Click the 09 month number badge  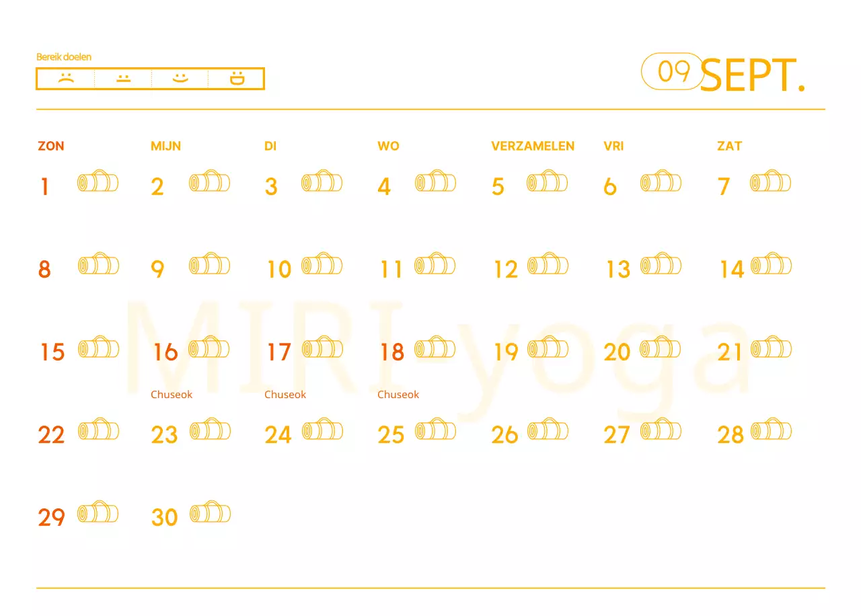click(673, 71)
